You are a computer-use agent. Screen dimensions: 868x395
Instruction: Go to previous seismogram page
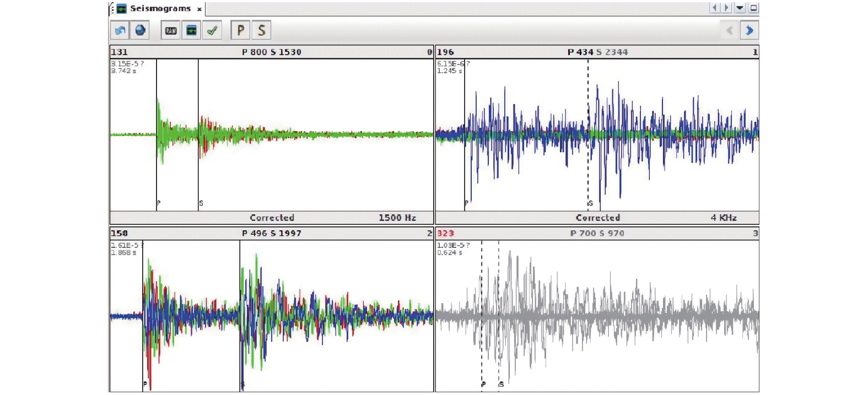729,30
